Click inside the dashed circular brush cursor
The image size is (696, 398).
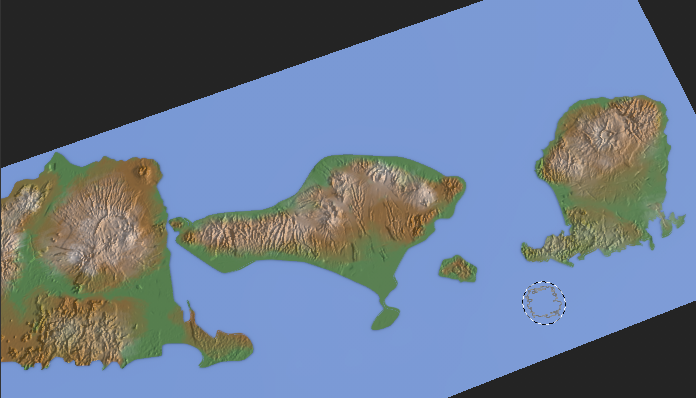tap(544, 303)
